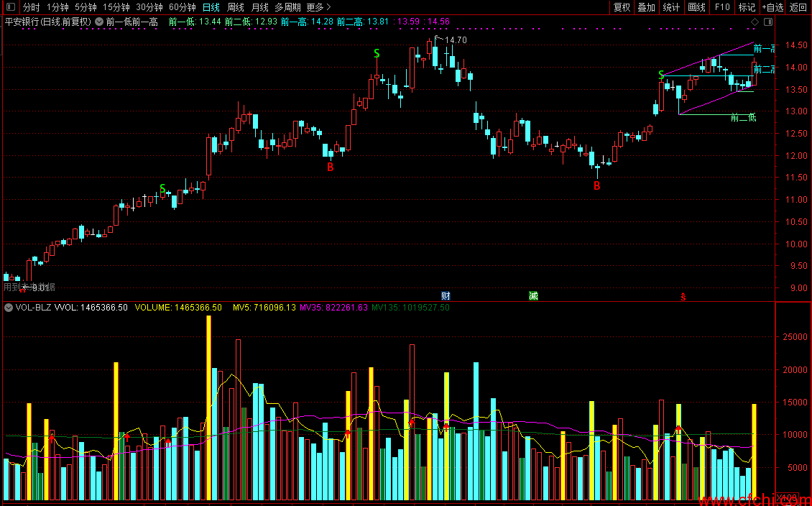The width and height of the screenshot is (812, 506).
Task: Expand VOL-BLZ indicator dropdown arrow
Action: click(9, 308)
